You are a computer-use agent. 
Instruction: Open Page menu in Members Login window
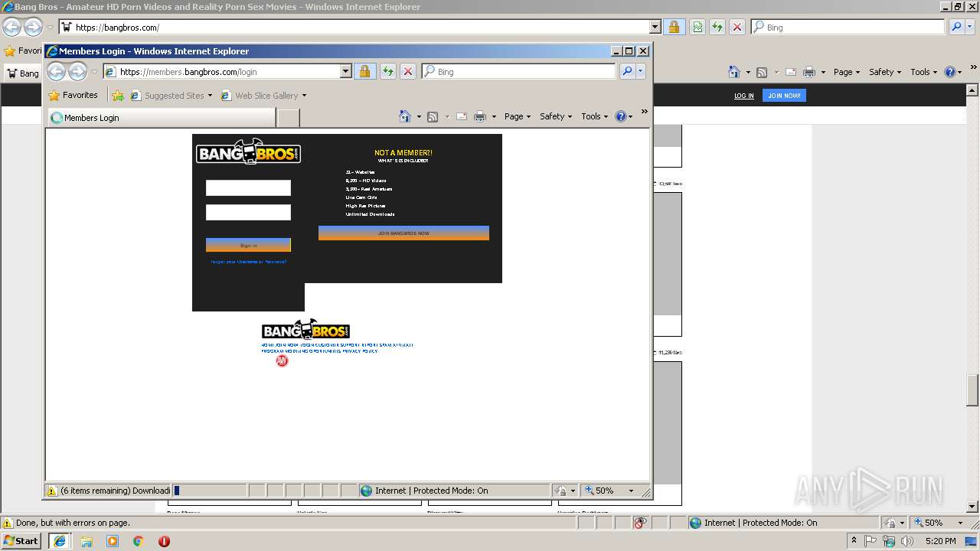tap(518, 116)
